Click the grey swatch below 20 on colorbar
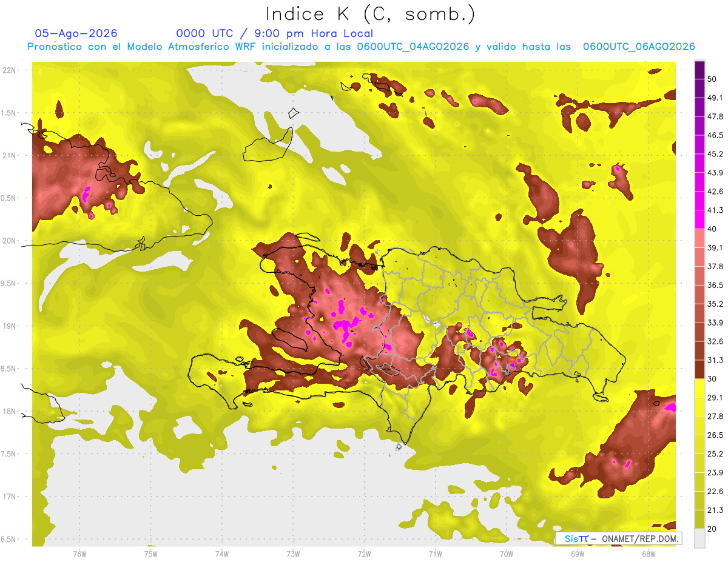This screenshot has height=562, width=728. 699,538
